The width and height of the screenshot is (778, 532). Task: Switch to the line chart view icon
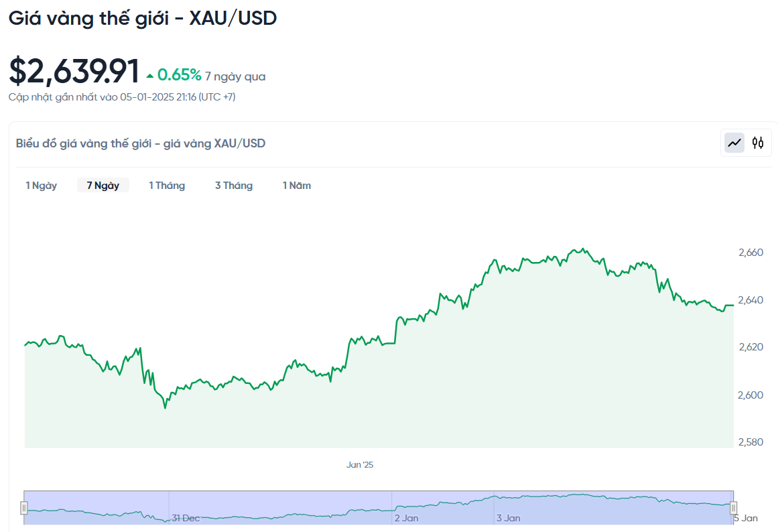pyautogui.click(x=734, y=143)
